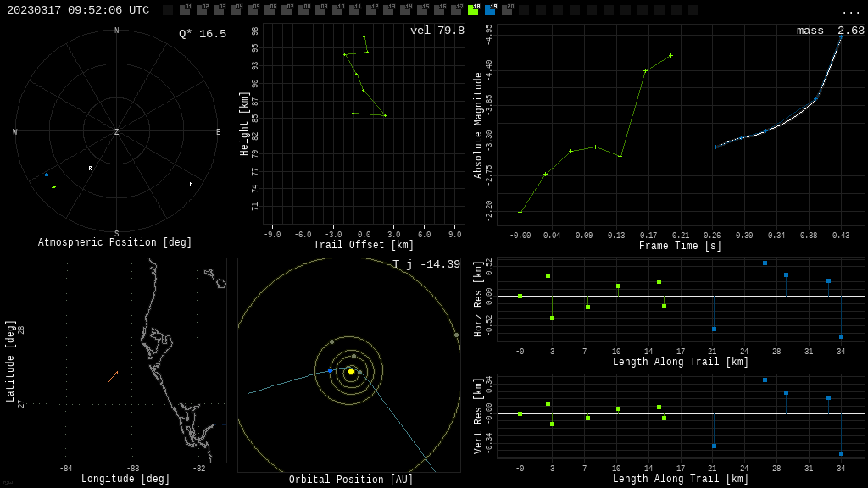Click the S compass label
The image size is (868, 488).
pyautogui.click(x=116, y=234)
